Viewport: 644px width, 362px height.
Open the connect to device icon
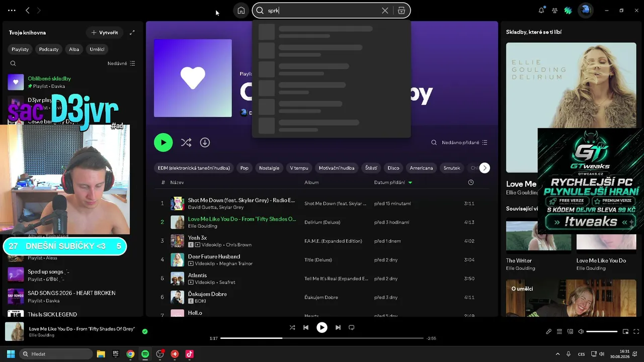(x=570, y=331)
